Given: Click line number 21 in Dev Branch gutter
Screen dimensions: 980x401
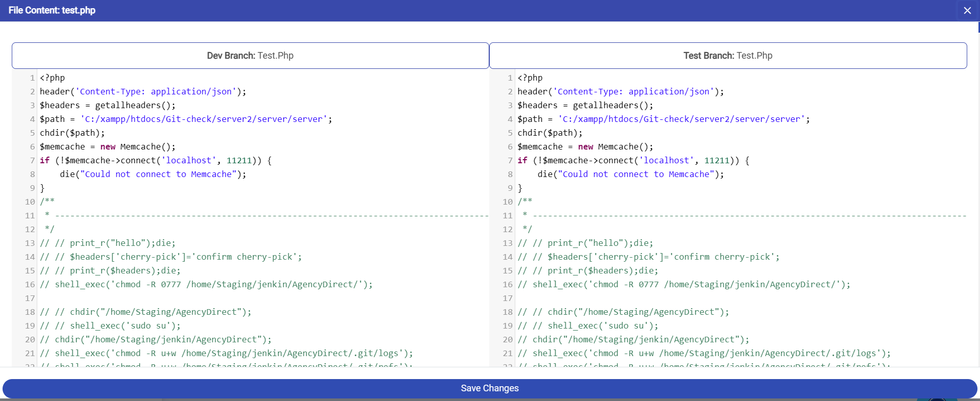Looking at the screenshot, I should pos(30,354).
